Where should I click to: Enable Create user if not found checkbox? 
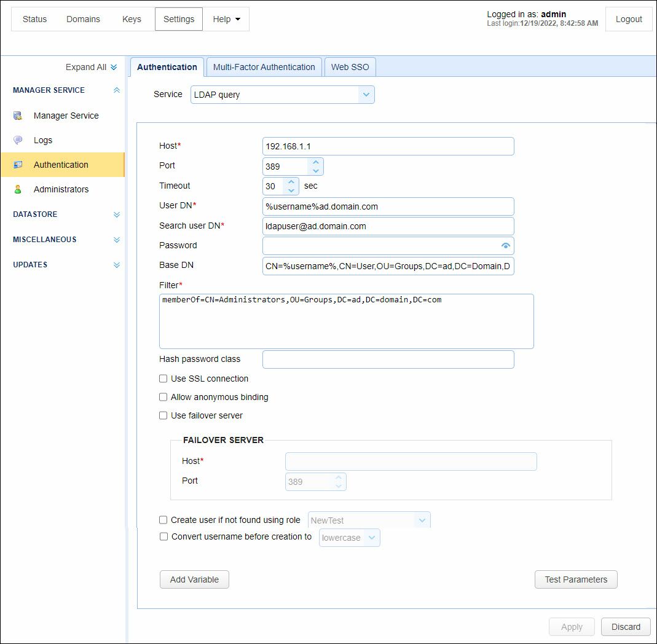(x=163, y=520)
